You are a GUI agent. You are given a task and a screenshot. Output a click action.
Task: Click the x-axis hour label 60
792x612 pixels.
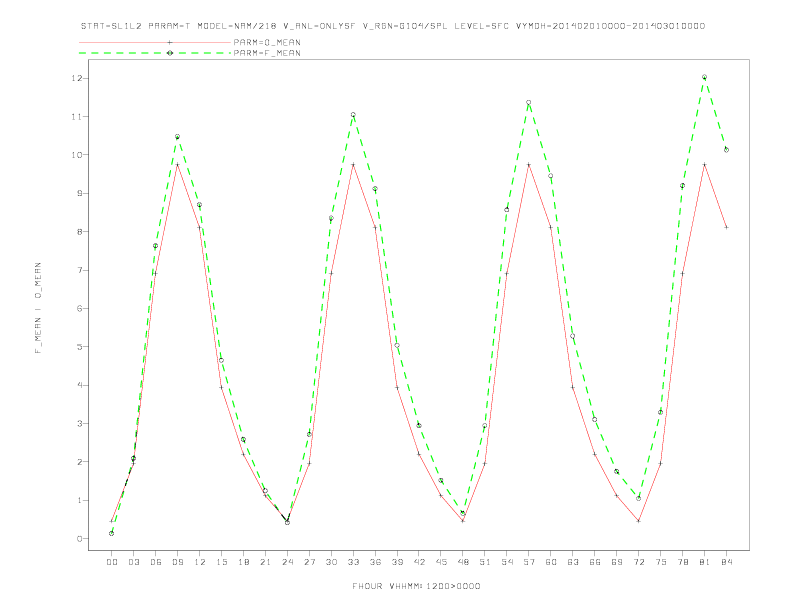tap(551, 562)
